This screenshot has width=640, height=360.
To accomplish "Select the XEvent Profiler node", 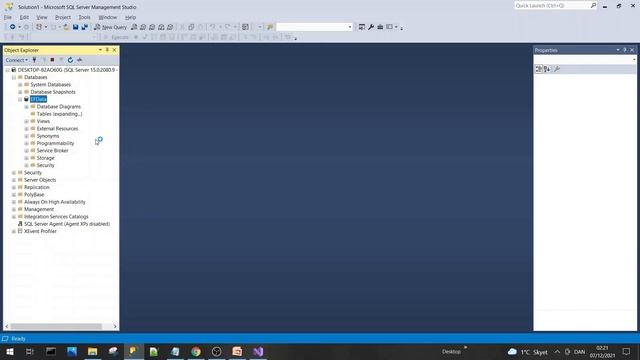I will [x=40, y=231].
